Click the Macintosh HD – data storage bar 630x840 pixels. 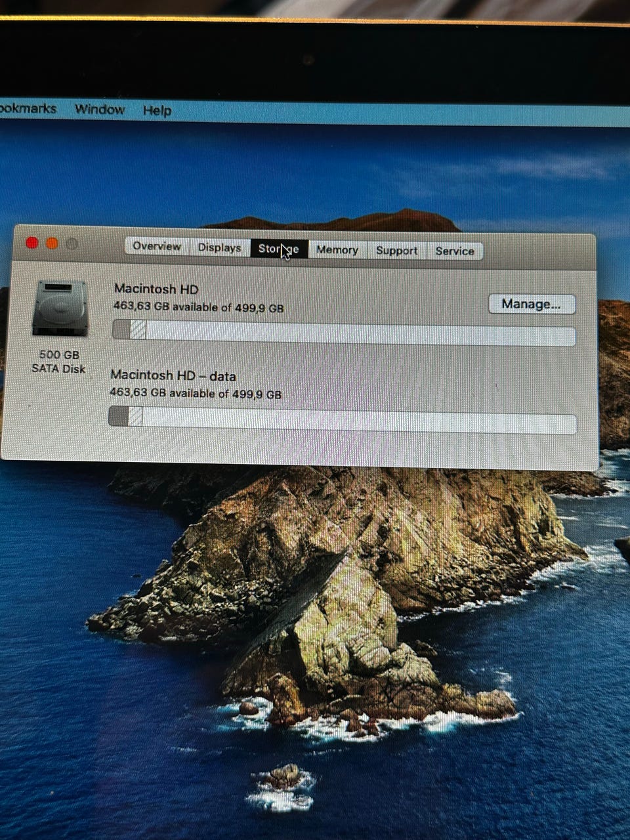(x=342, y=419)
